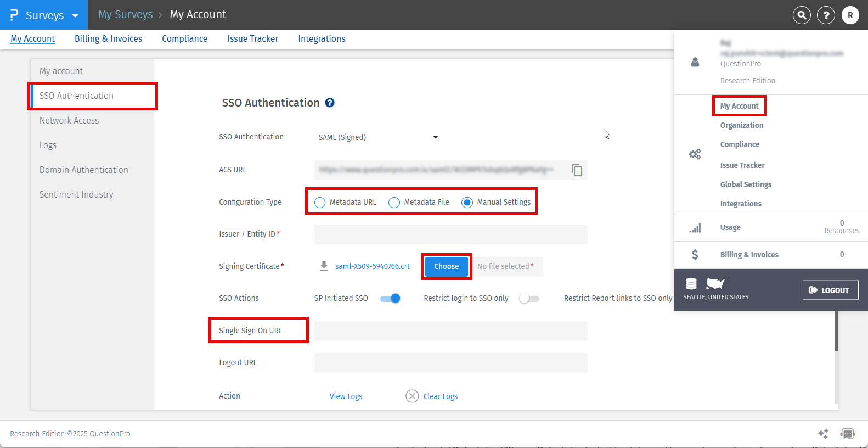Click the Choose certificate file button
This screenshot has height=448, width=868.
(446, 266)
